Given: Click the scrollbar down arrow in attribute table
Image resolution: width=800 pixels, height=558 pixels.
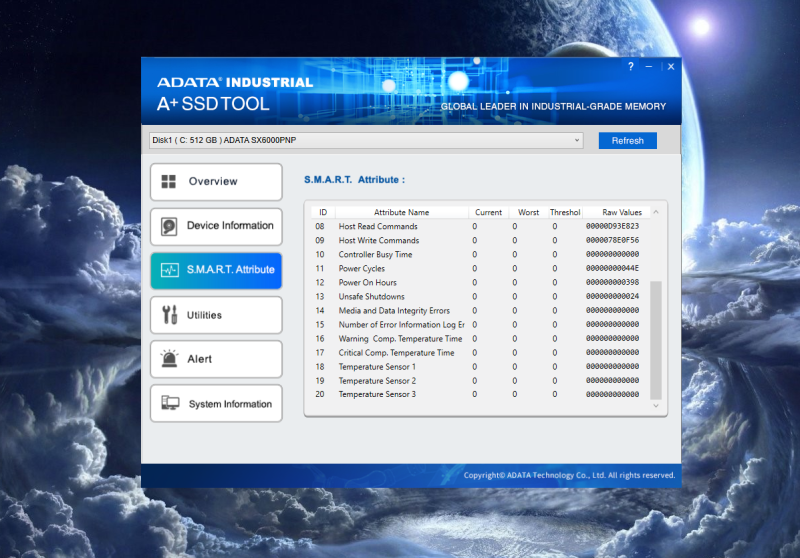Looking at the screenshot, I should (x=656, y=406).
